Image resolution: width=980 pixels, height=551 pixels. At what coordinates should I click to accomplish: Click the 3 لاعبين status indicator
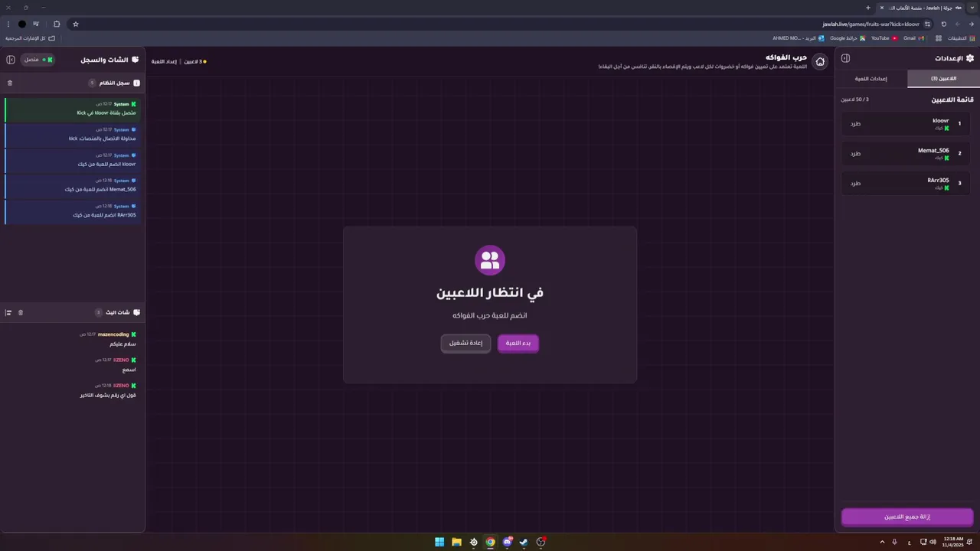pyautogui.click(x=194, y=61)
